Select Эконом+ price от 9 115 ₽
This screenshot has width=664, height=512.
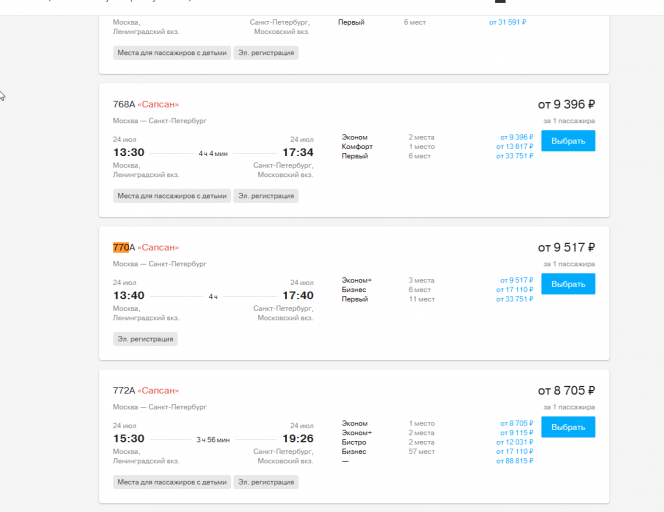517,433
